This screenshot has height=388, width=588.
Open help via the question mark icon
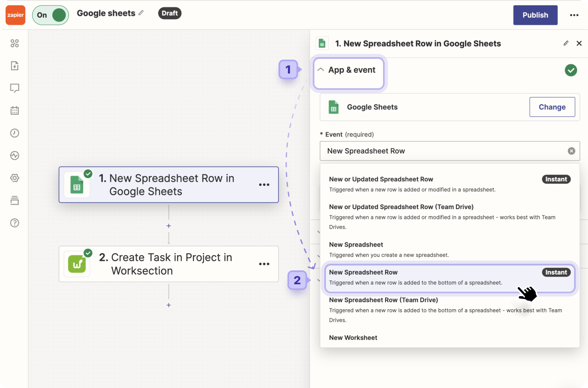pyautogui.click(x=15, y=223)
